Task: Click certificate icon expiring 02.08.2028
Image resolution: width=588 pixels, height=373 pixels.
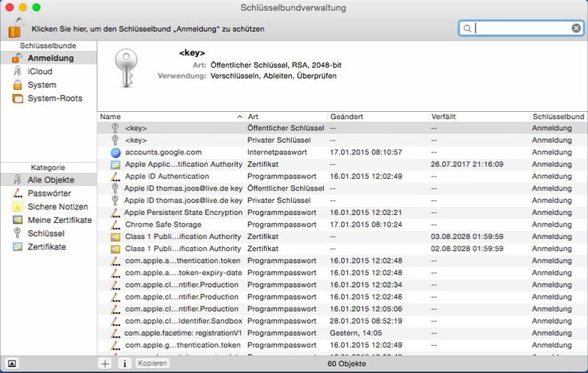Action: click(x=115, y=249)
